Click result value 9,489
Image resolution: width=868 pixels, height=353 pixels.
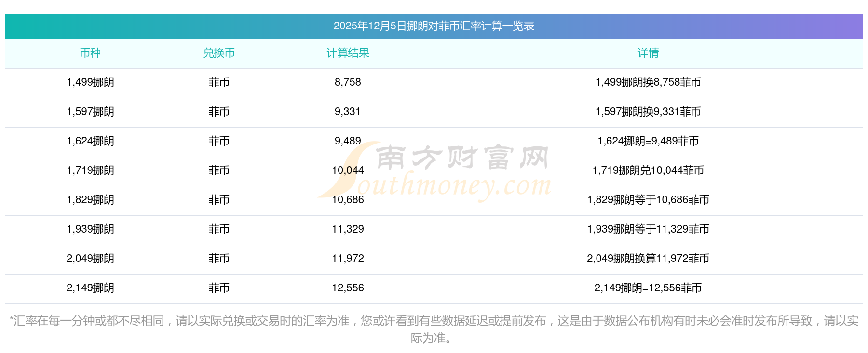348,141
